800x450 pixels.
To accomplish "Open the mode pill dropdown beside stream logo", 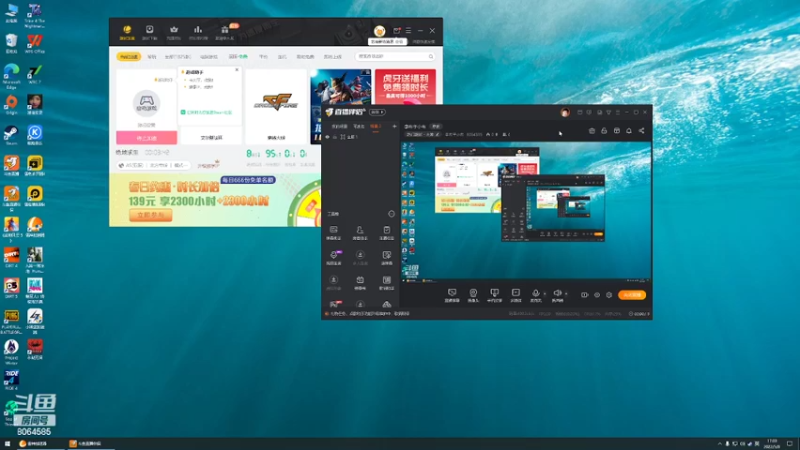I will 378,112.
